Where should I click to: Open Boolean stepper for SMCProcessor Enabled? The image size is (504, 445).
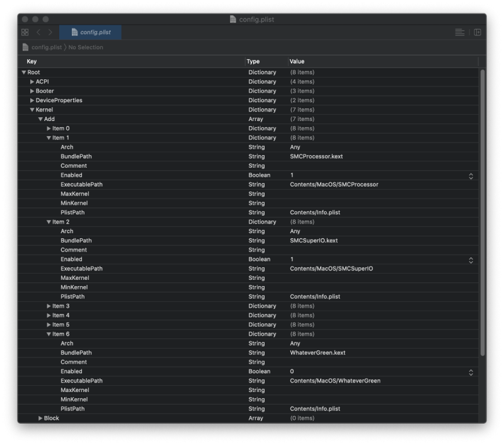pyautogui.click(x=471, y=176)
